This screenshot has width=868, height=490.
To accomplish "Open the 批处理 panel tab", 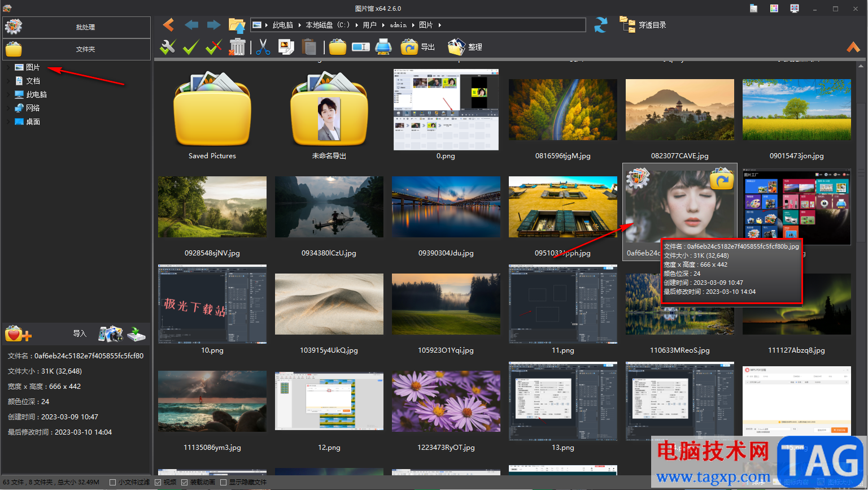I will pos(77,27).
